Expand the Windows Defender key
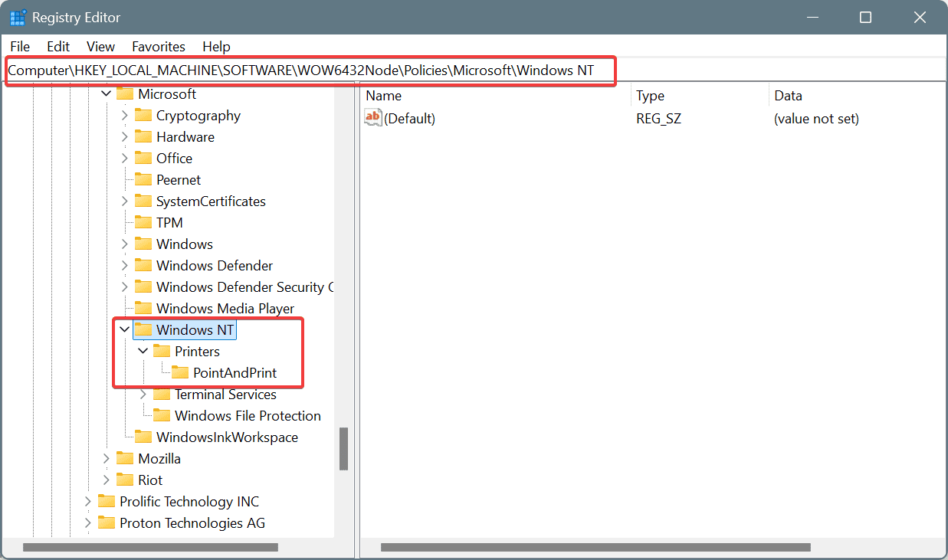 pyautogui.click(x=125, y=265)
